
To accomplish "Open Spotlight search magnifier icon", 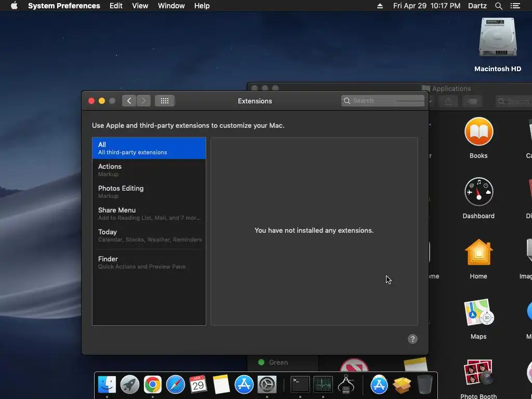I will coord(499,6).
